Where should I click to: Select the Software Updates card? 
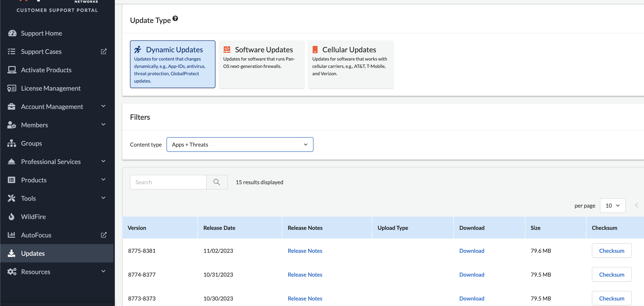pyautogui.click(x=262, y=64)
